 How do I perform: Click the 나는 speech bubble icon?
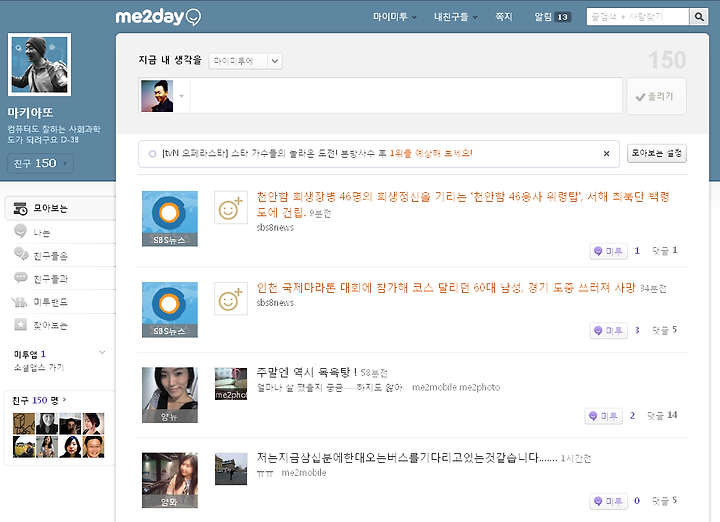[20, 231]
